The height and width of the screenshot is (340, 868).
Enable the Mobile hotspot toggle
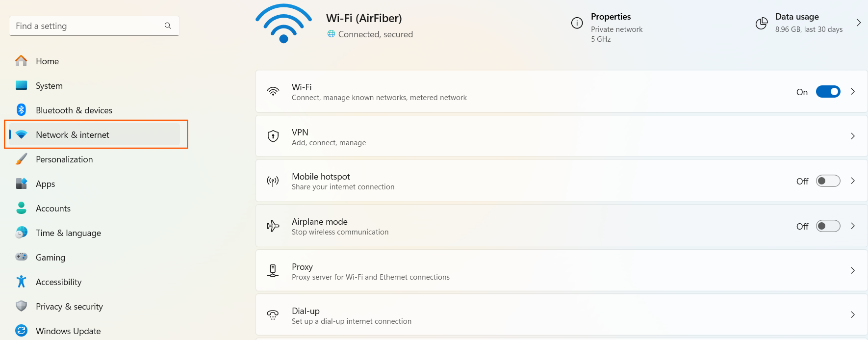pos(828,181)
